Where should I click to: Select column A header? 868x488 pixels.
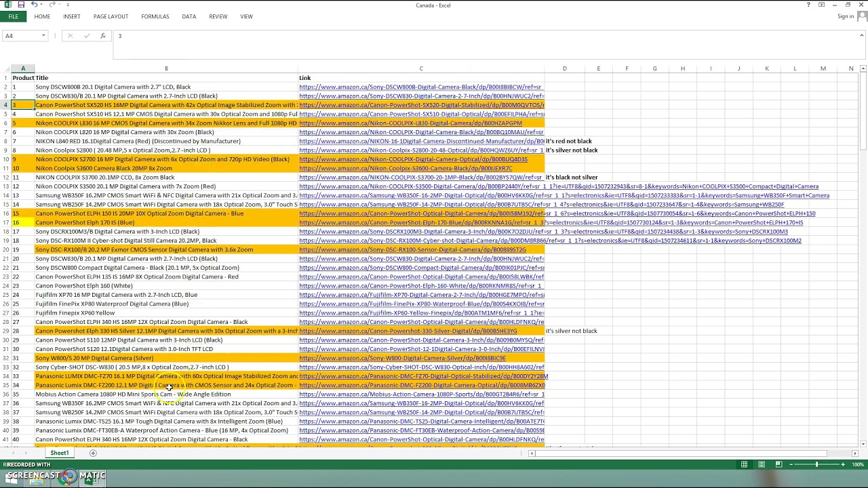point(22,68)
